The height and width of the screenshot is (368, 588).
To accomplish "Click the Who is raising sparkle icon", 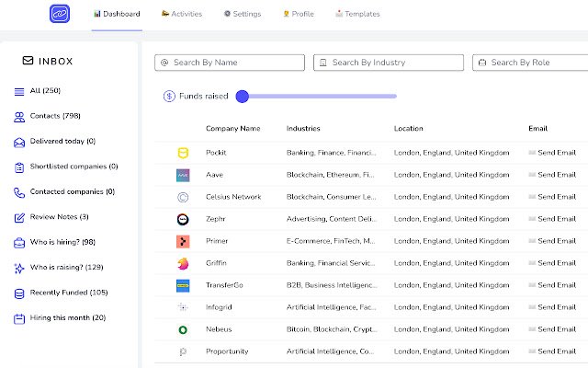I will (x=19, y=268).
